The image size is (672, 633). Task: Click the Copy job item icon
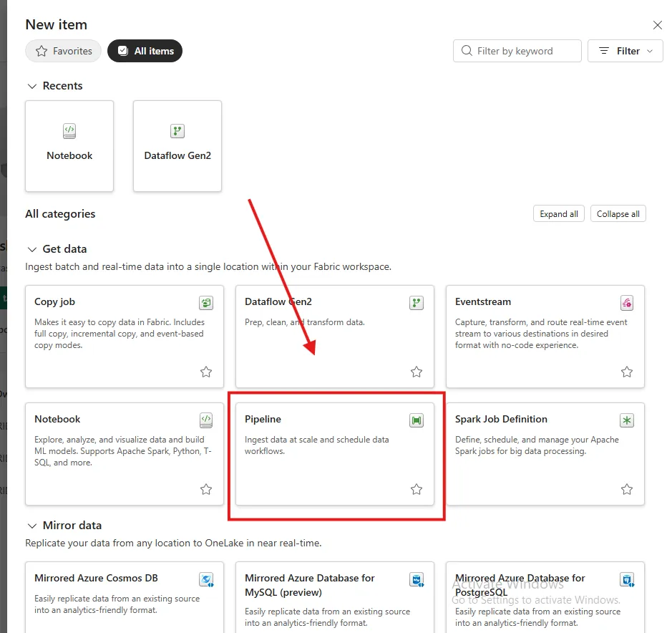click(x=206, y=303)
